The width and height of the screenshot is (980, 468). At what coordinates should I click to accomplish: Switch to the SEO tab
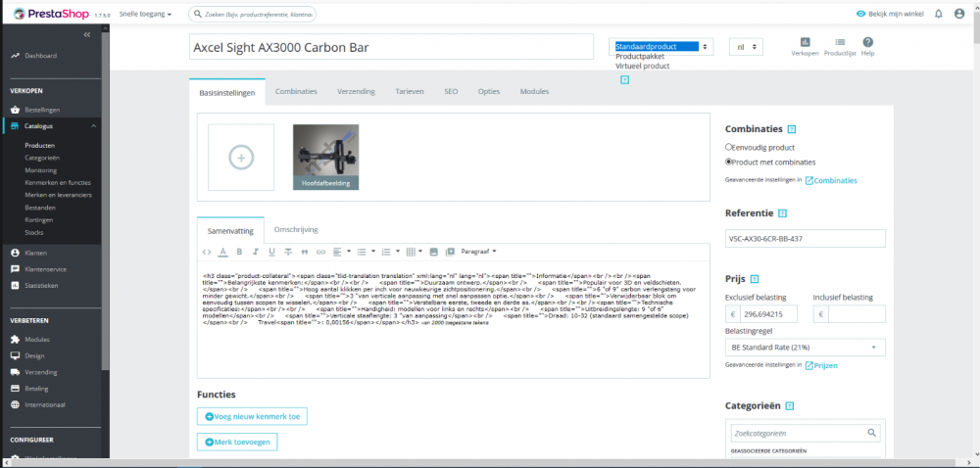coord(451,92)
